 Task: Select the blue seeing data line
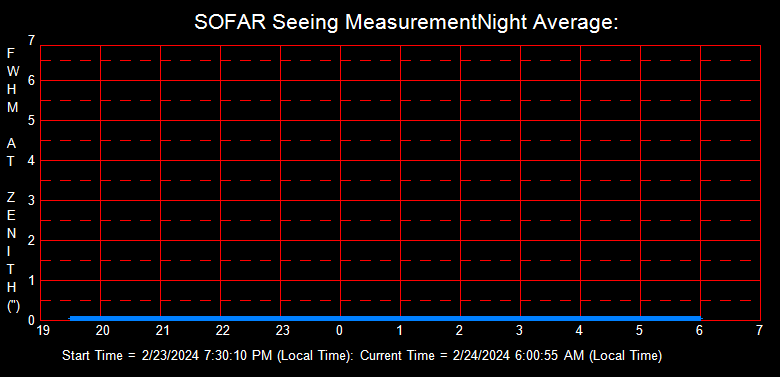(386, 318)
